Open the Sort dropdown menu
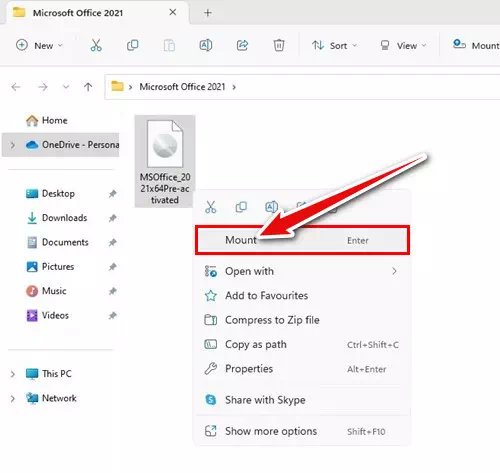This screenshot has width=500, height=473. [x=334, y=45]
